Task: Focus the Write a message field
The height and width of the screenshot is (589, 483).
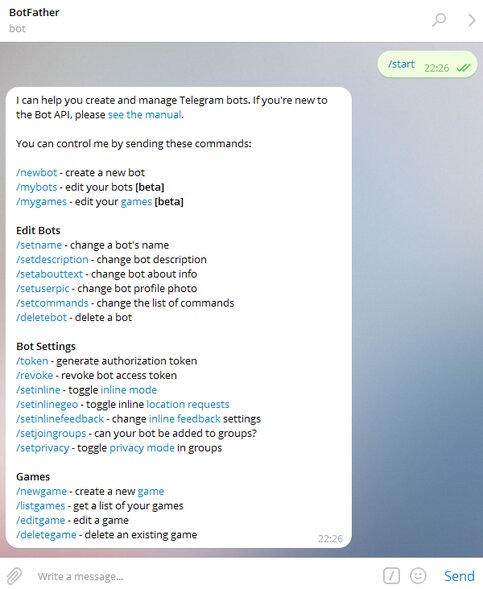Action: (203, 576)
